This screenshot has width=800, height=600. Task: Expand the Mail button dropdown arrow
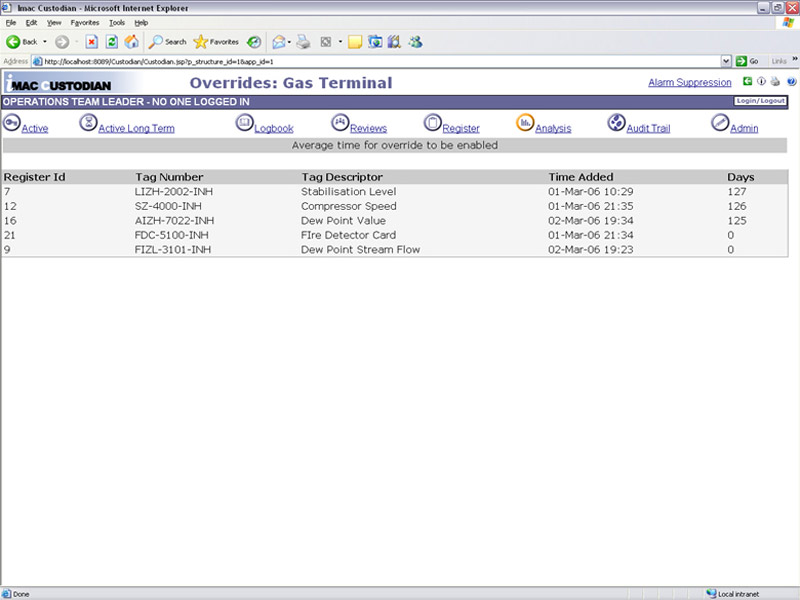(289, 42)
